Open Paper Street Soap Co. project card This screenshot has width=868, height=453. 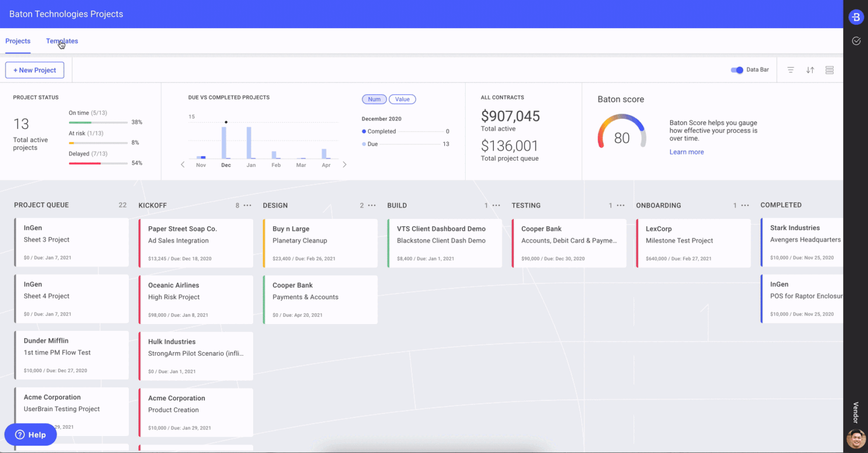point(196,243)
